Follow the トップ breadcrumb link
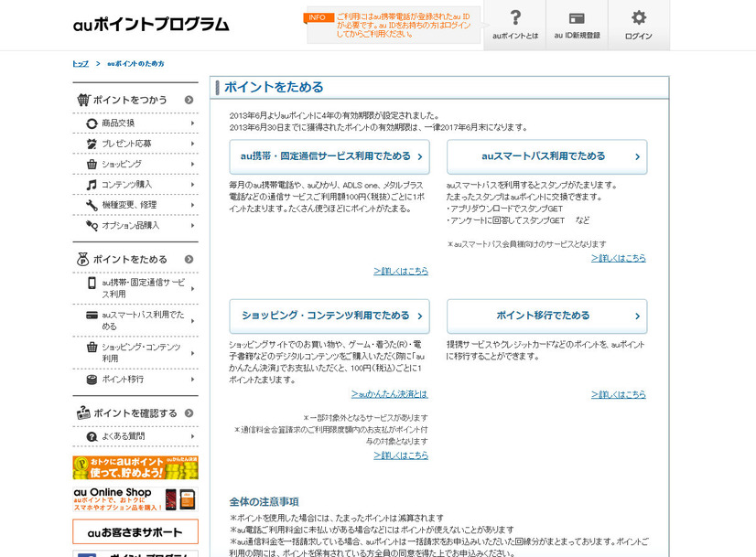Image resolution: width=756 pixels, height=557 pixels. tap(81, 64)
